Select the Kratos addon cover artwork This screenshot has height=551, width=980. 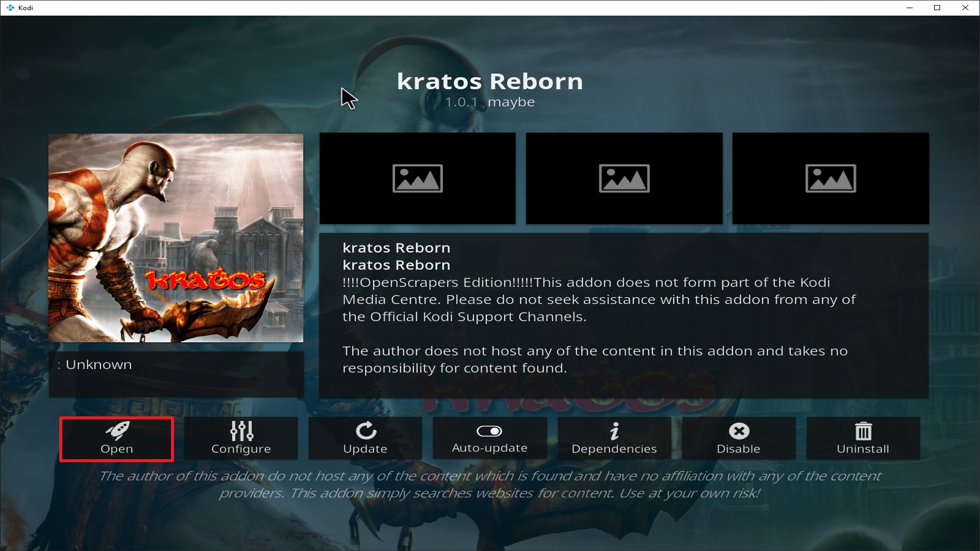point(176,238)
